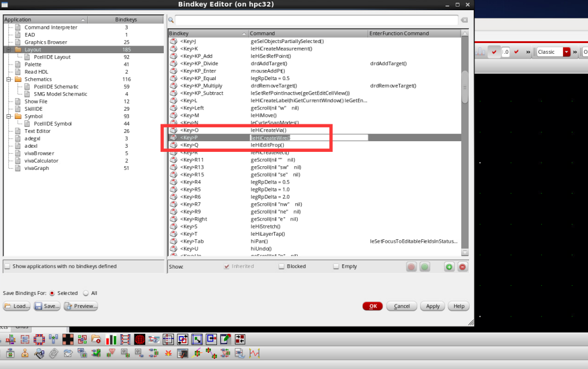
Task: Select PcellIDE Layout in the tree
Action: click(x=52, y=57)
